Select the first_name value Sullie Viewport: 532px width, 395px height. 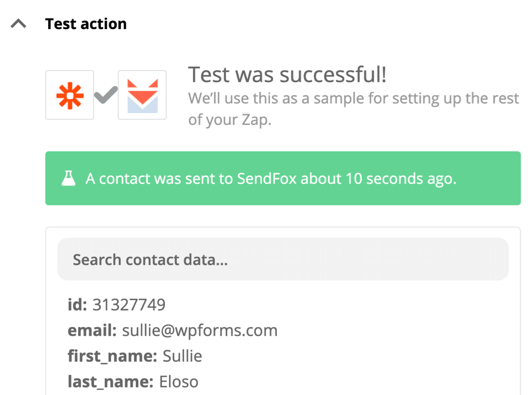click(182, 356)
